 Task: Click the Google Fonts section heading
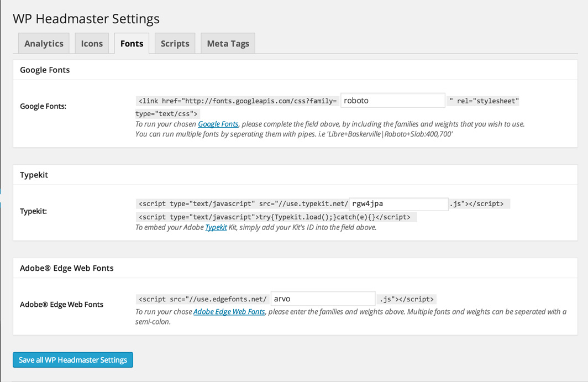point(45,70)
